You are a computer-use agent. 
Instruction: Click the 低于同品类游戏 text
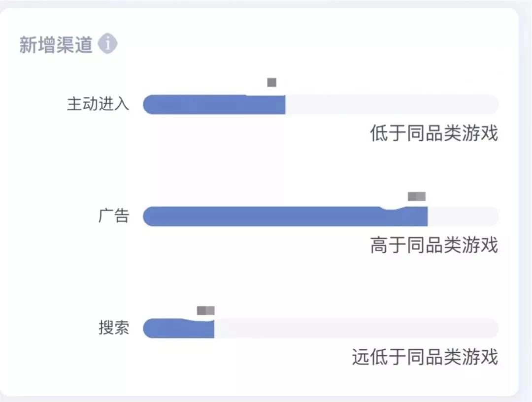pyautogui.click(x=434, y=133)
